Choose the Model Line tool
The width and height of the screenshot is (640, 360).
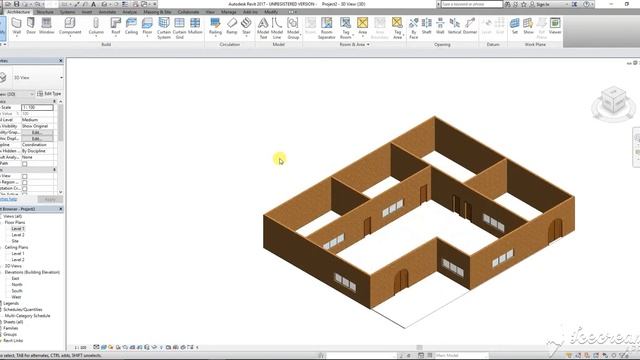(277, 28)
